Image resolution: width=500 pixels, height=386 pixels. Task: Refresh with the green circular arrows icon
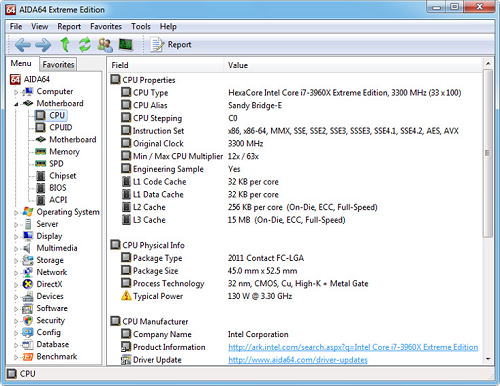click(x=85, y=45)
